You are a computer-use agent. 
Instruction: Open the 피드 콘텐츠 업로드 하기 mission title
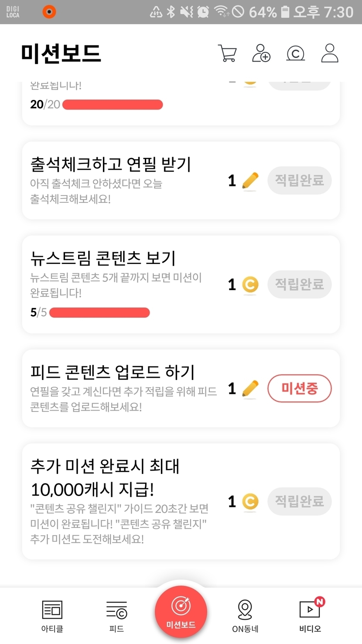pos(113,372)
